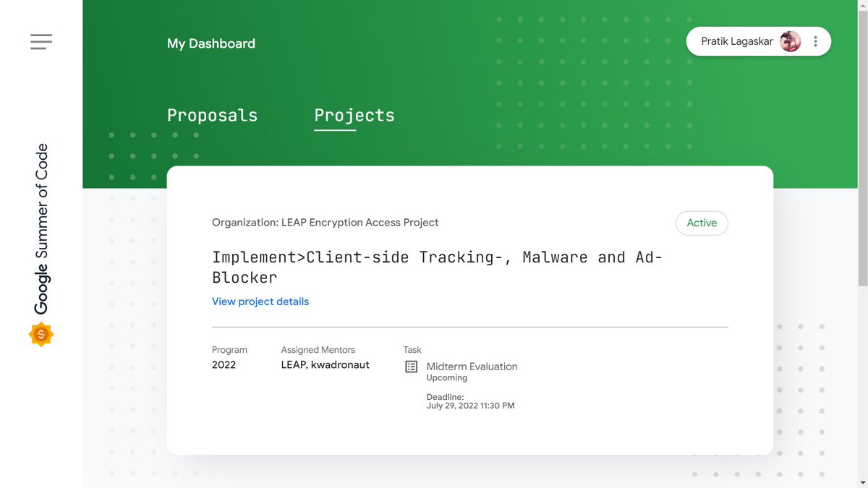
Task: Open the Midterm Evaluation task
Action: coord(472,367)
